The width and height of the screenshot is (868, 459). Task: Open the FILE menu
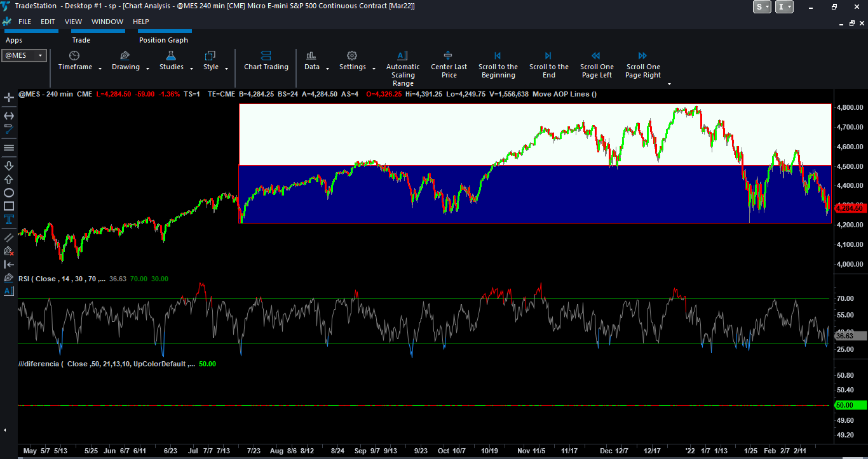pos(25,22)
